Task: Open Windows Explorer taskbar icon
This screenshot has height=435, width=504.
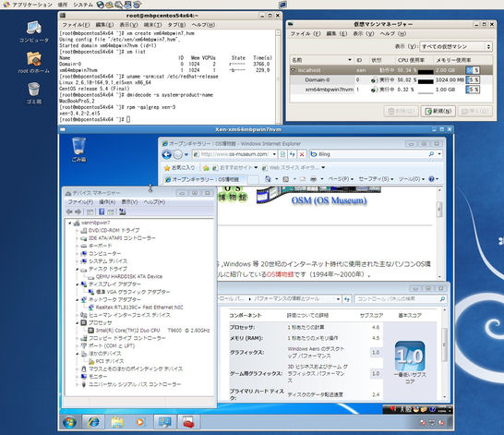Action: 117,422
